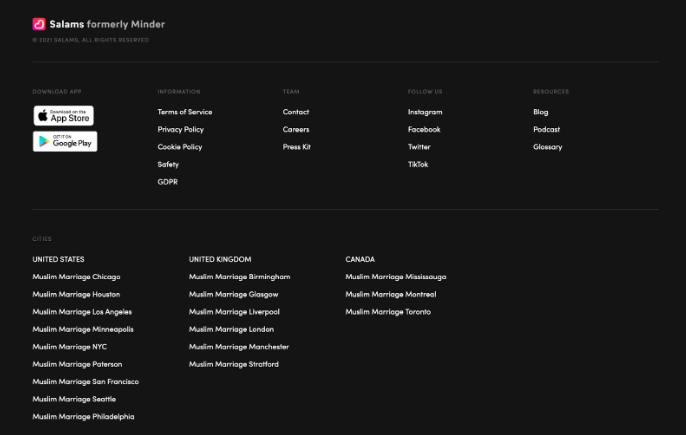686x435 pixels.
Task: Select Muslim Marriage Chicago
Action: 76,277
